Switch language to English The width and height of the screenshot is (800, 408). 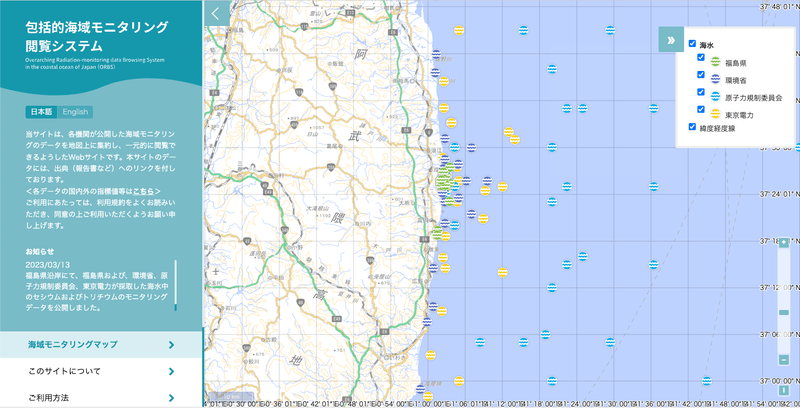[75, 112]
